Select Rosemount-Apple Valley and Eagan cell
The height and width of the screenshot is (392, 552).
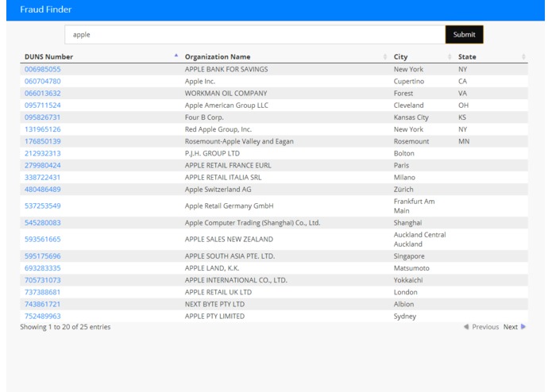click(239, 141)
